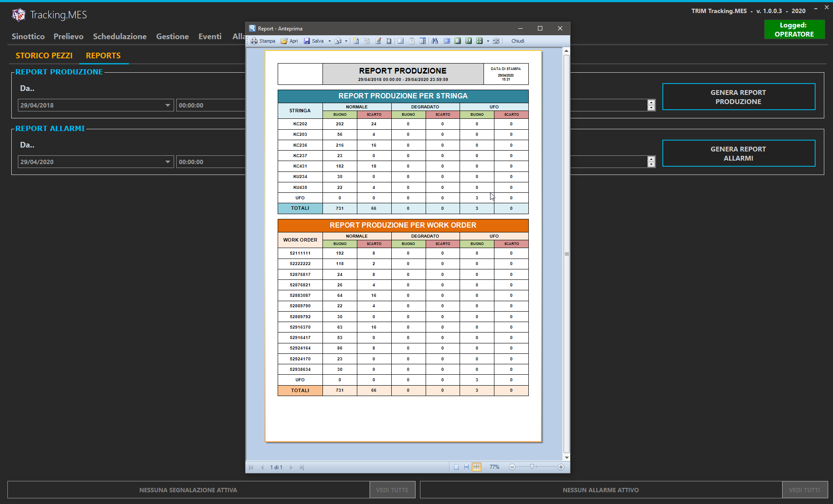This screenshot has width=833, height=504.
Task: Click the zoom slider thumb
Action: point(532,467)
